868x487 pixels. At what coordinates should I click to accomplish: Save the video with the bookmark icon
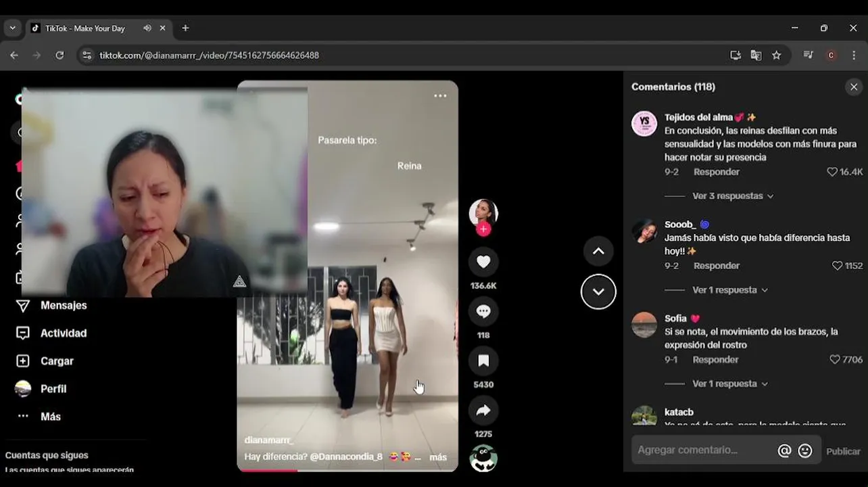(483, 361)
